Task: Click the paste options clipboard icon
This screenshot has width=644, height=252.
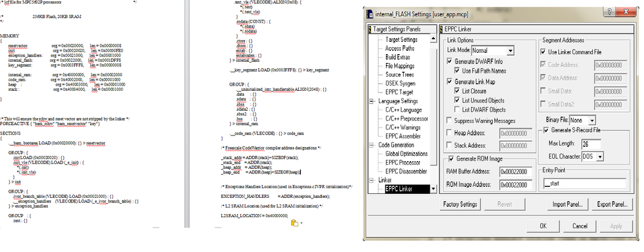Action: (294, 223)
